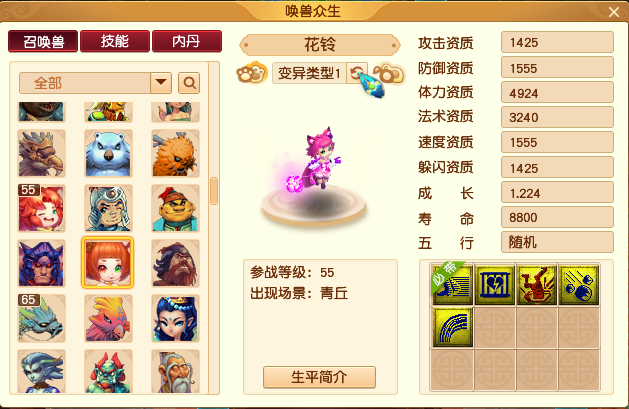Select the level 55 red-haired girl portrait

pos(41,208)
